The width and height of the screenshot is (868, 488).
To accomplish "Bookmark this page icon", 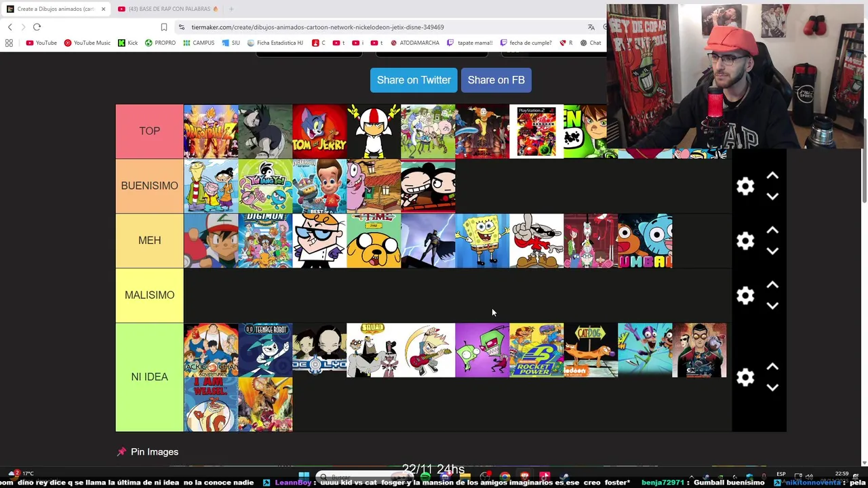I will (x=163, y=27).
